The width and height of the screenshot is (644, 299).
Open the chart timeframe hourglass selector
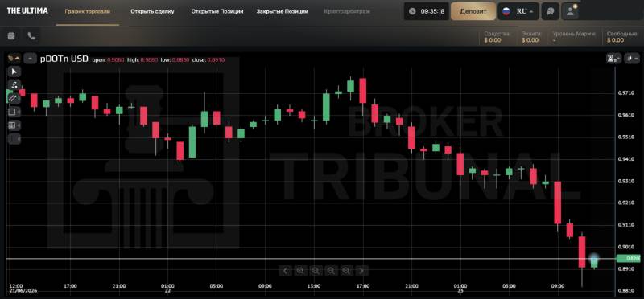tap(614, 59)
